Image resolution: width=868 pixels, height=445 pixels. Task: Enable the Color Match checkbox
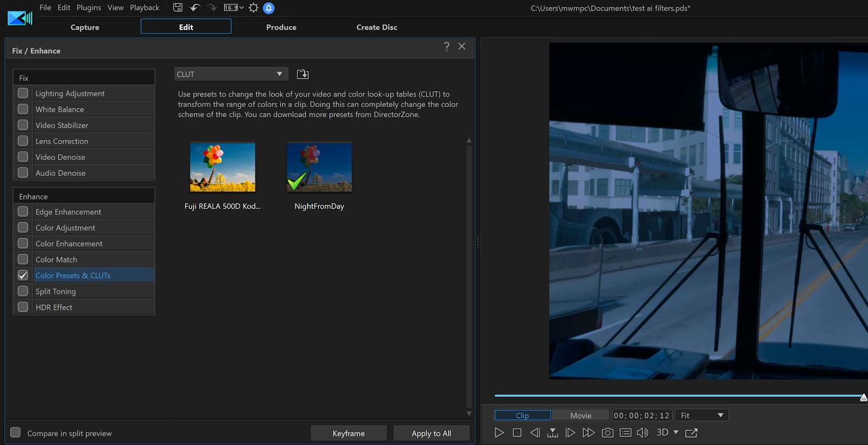tap(23, 259)
